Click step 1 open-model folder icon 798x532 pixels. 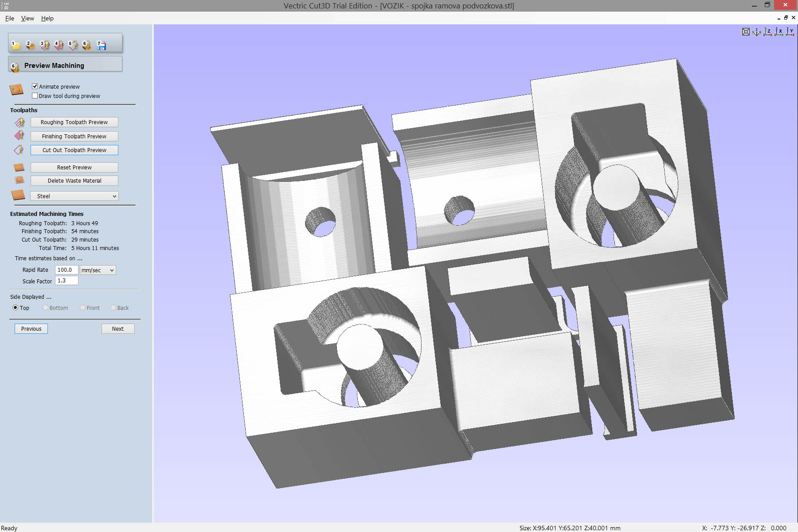(x=16, y=45)
